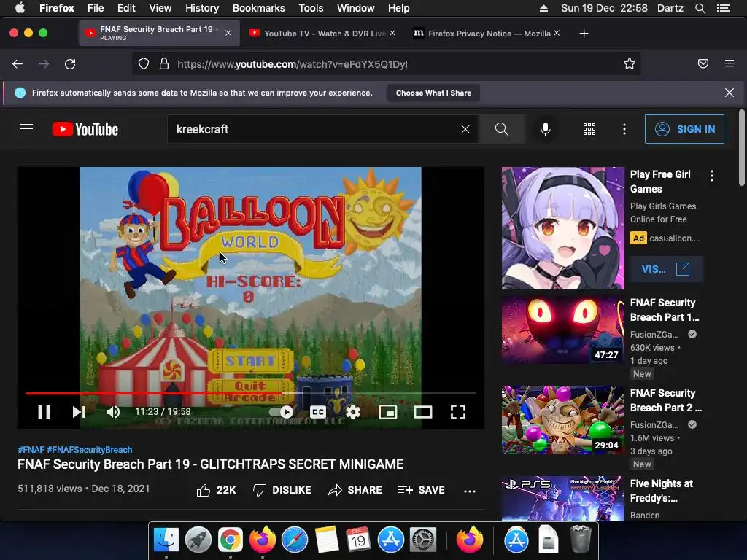Open the #FNAF hashtag link

click(31, 449)
